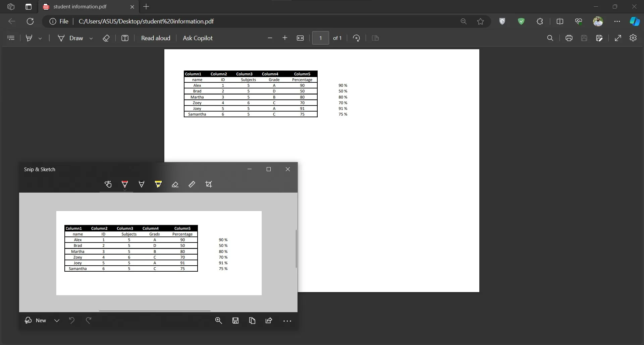This screenshot has width=644, height=345.
Task: Click the page number input field
Action: (321, 38)
